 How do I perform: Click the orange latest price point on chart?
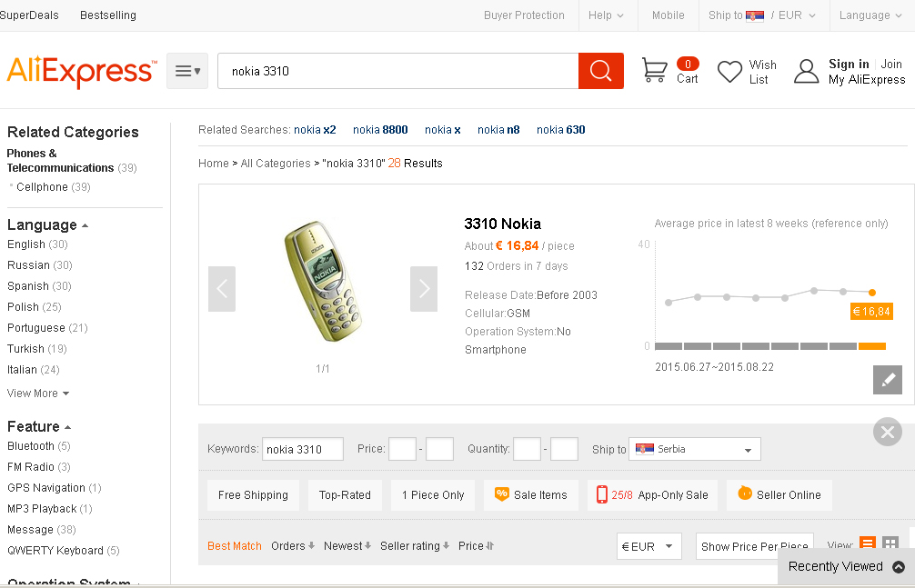pyautogui.click(x=872, y=293)
